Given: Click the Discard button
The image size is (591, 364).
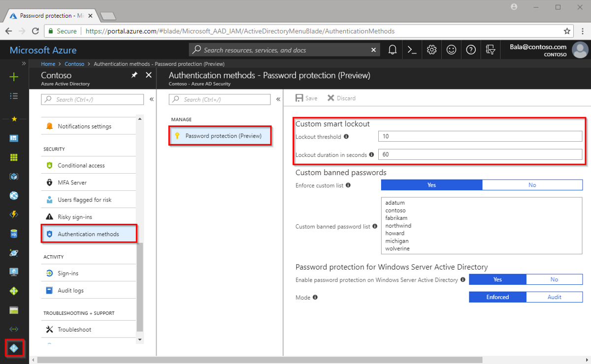Looking at the screenshot, I should 341,98.
